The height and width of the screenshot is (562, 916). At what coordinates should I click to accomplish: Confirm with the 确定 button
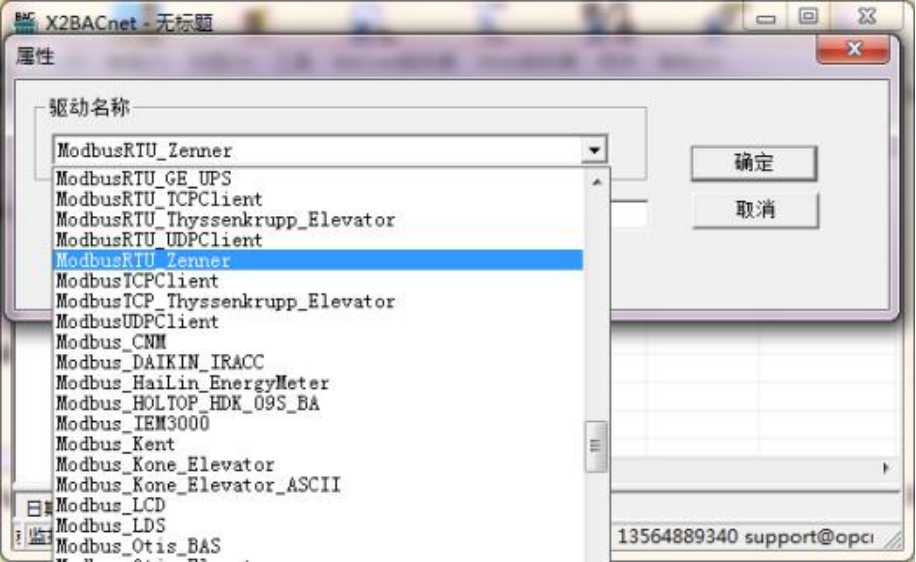[x=754, y=162]
